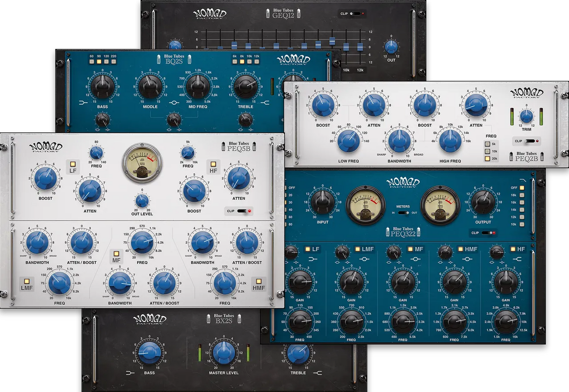Image resolution: width=569 pixels, height=392 pixels.
Task: Click the Blue Tubes GEQ12 badge
Action: pyautogui.click(x=284, y=12)
